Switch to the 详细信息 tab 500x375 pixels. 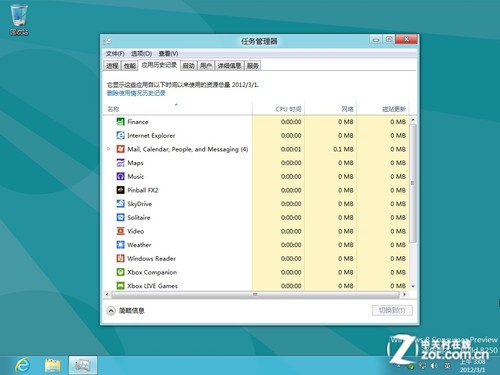(229, 66)
